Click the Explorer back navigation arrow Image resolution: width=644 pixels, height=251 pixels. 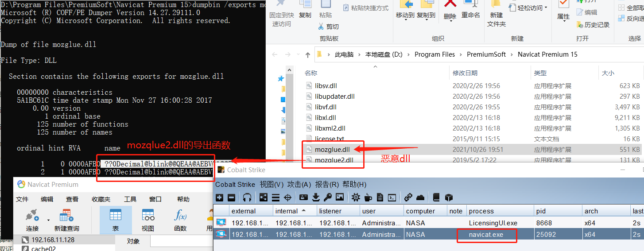pos(275,55)
